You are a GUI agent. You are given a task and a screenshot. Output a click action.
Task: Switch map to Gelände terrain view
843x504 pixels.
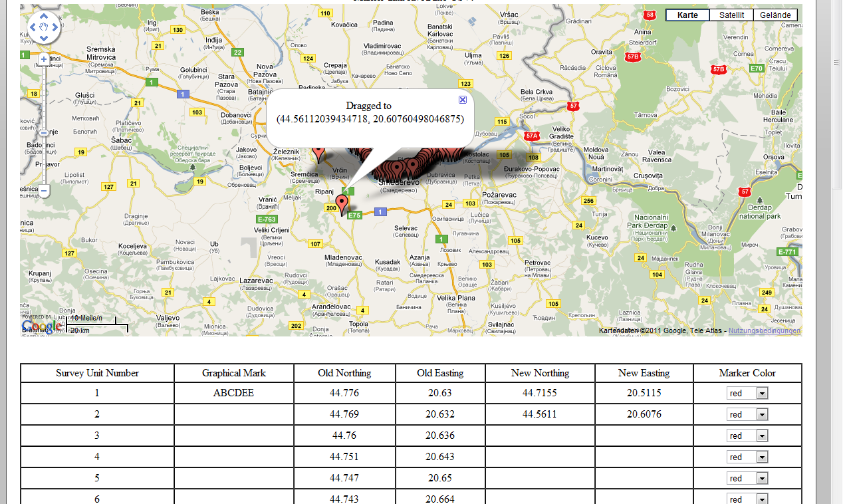pos(775,15)
